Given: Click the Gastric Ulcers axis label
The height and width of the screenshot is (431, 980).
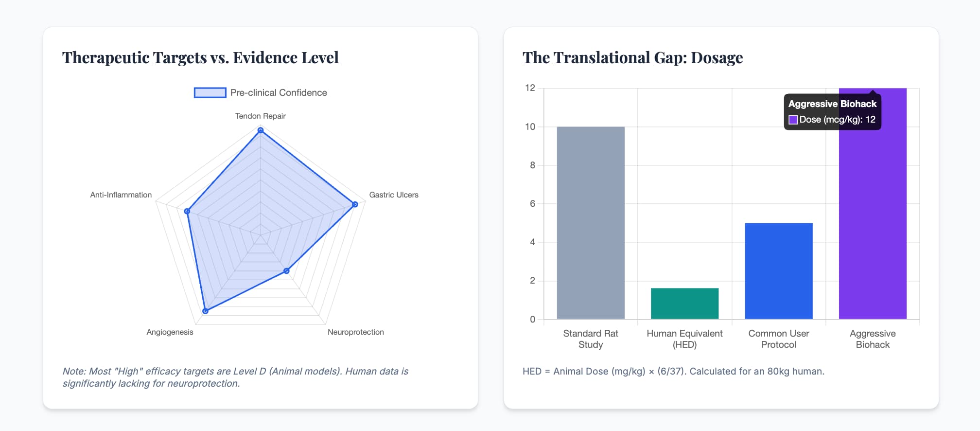Looking at the screenshot, I should 393,195.
